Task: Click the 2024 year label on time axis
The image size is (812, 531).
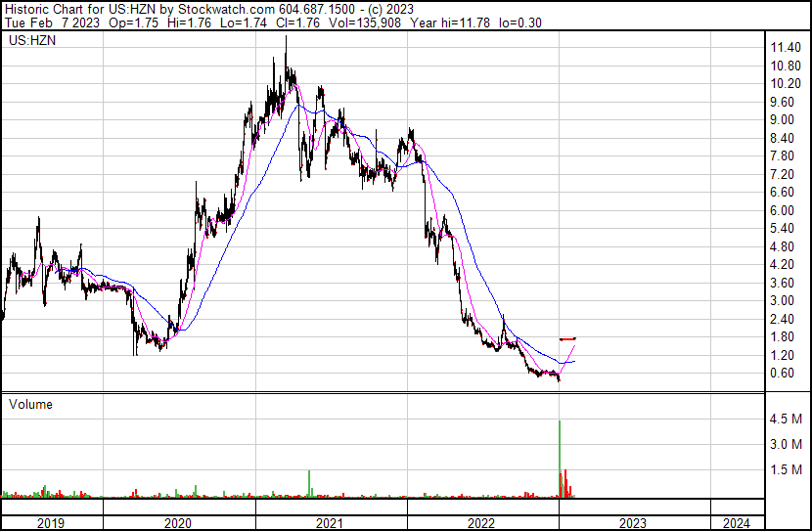Action: pos(737,523)
